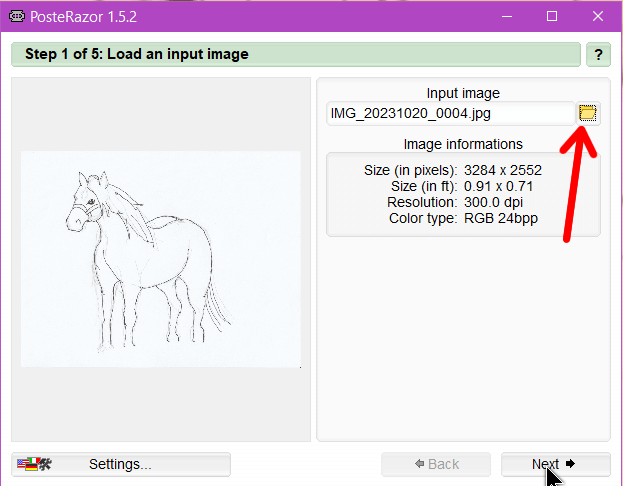Select the color type value RGB 24bpp
This screenshot has height=486, width=623.
click(x=501, y=218)
